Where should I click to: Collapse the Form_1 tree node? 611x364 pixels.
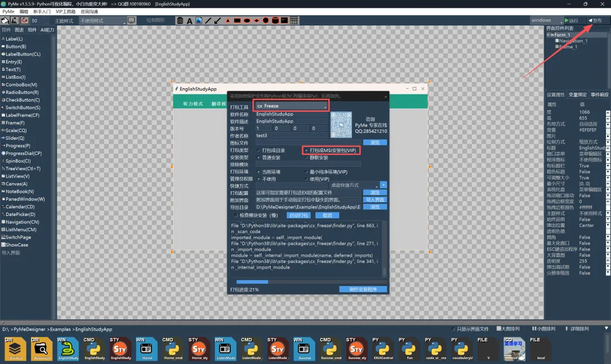[x=548, y=34]
